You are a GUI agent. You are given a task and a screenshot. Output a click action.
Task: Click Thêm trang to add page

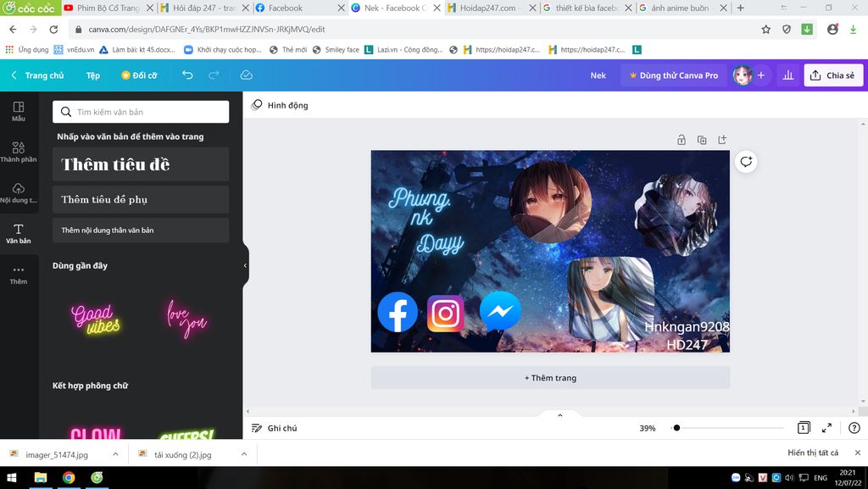pyautogui.click(x=550, y=378)
